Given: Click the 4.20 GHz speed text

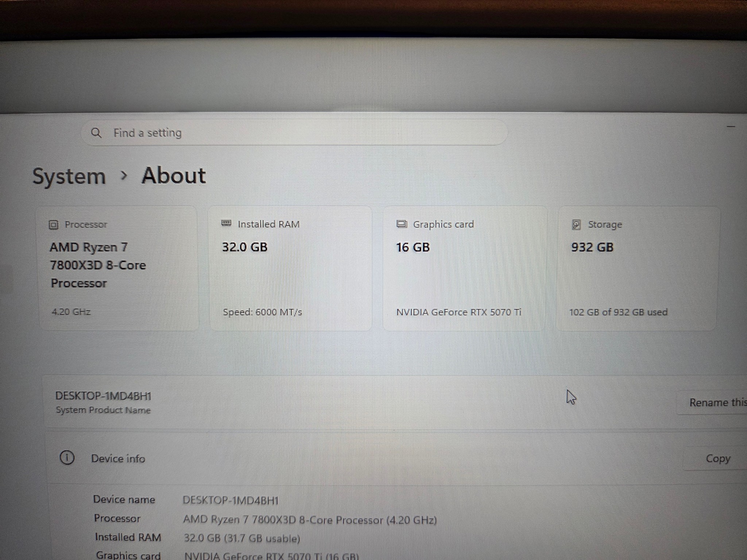Looking at the screenshot, I should 71,312.
